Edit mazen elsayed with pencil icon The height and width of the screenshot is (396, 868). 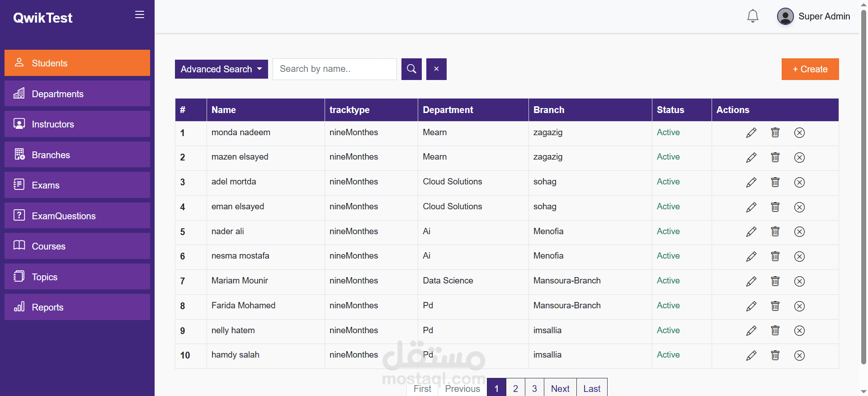(x=751, y=157)
